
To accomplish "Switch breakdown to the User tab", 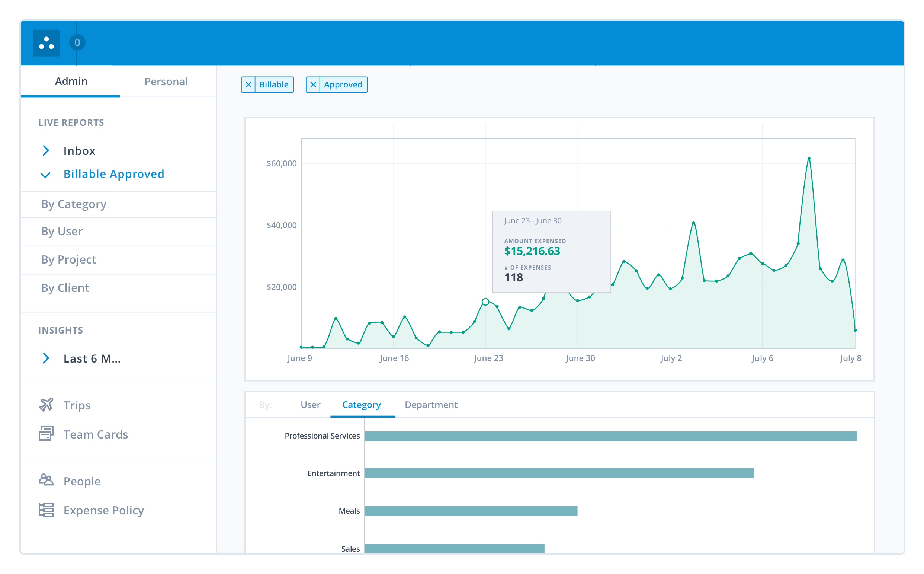I will (x=310, y=405).
